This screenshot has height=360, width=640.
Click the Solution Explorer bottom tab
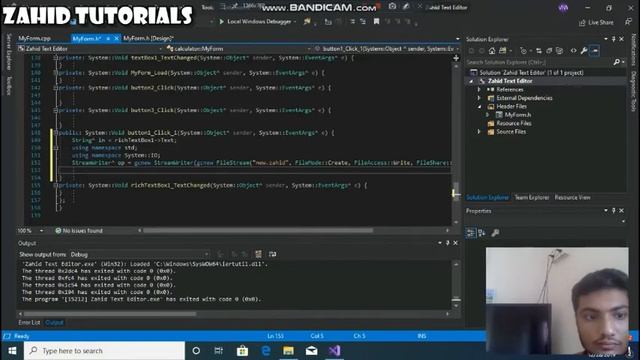pyautogui.click(x=487, y=198)
